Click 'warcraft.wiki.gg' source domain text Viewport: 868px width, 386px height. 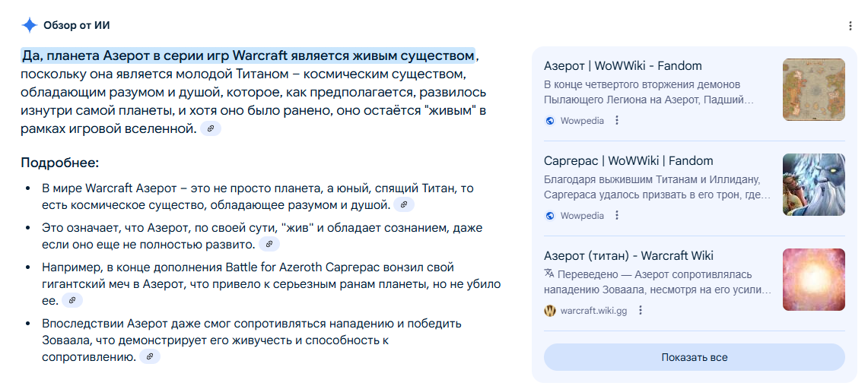pyautogui.click(x=593, y=310)
